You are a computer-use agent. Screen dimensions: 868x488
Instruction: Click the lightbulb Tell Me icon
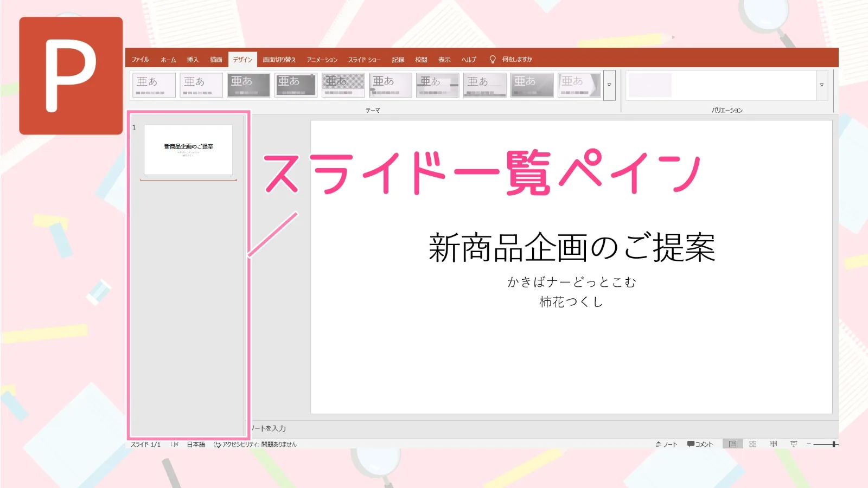[493, 60]
